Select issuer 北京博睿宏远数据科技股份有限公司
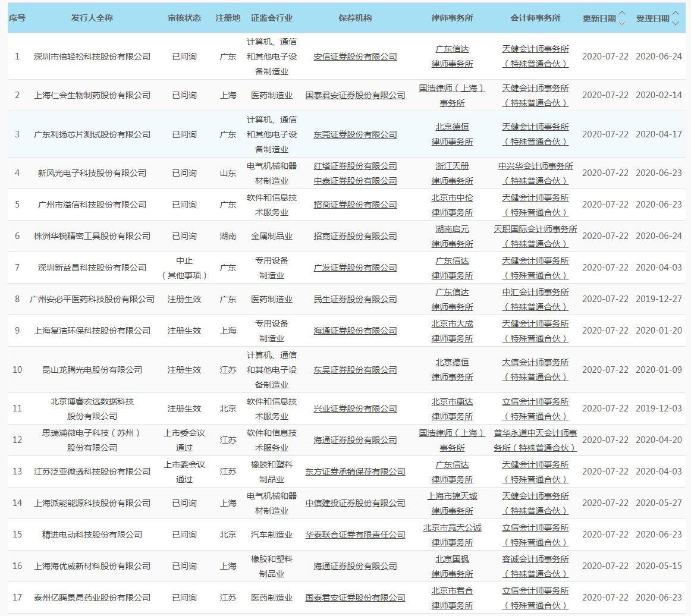 click(92, 408)
